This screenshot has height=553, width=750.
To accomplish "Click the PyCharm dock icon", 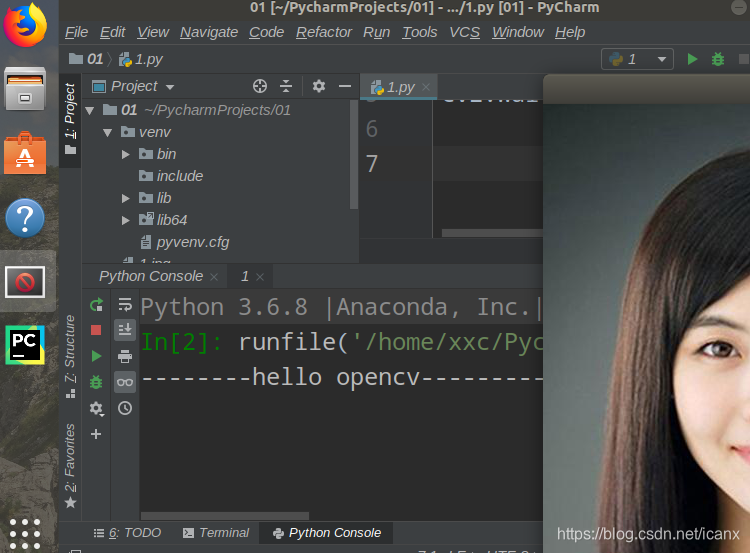I will 25,345.
